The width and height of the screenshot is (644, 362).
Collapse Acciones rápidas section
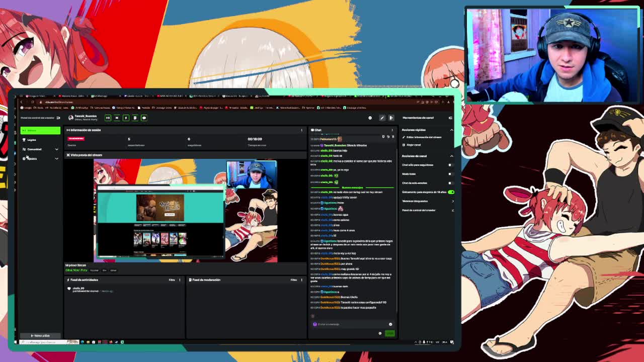click(451, 130)
